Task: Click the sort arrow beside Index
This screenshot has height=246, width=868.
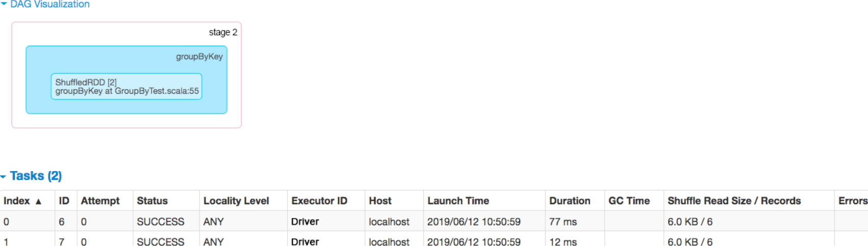Action: [x=38, y=202]
